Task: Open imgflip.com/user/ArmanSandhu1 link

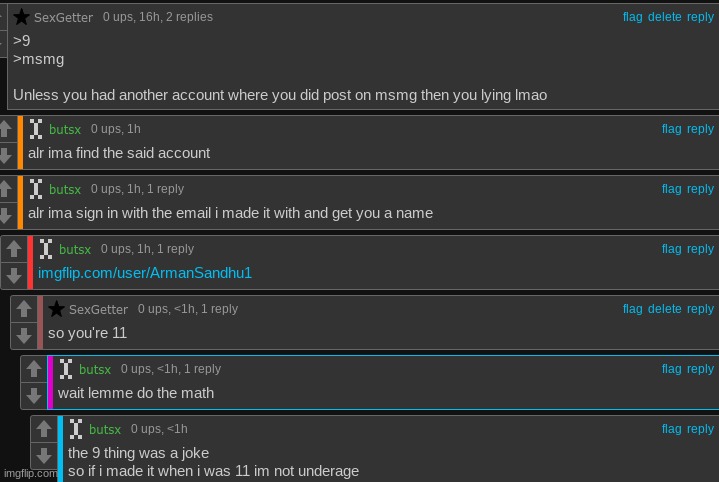Action: 145,273
